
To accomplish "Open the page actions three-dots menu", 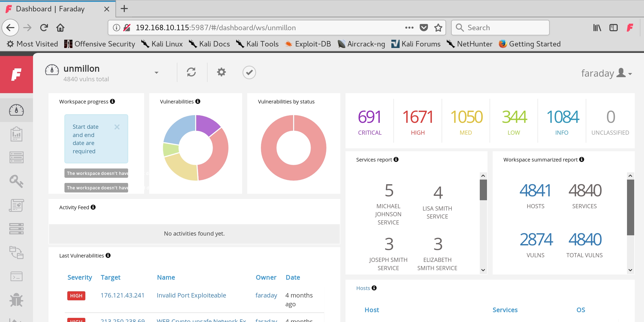I will click(409, 28).
